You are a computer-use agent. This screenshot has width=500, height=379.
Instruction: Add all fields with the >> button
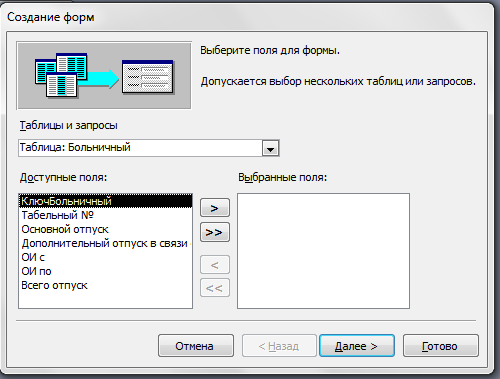tap(215, 232)
